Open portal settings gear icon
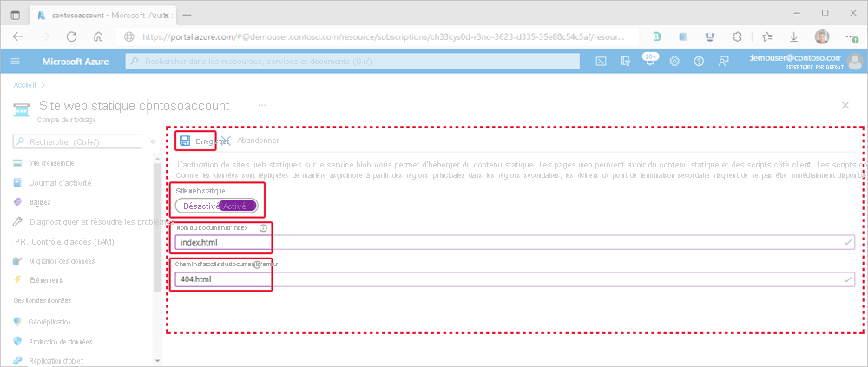Viewport: 868px width, 367px height. (674, 62)
